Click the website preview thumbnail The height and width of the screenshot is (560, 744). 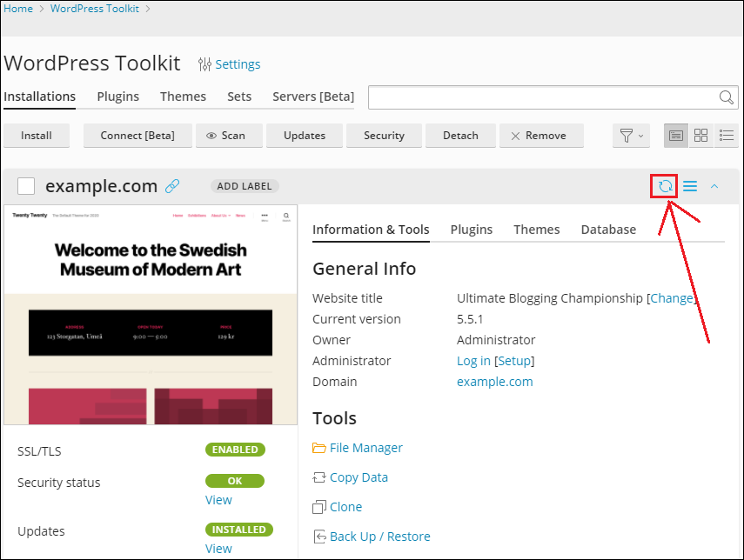pos(151,315)
